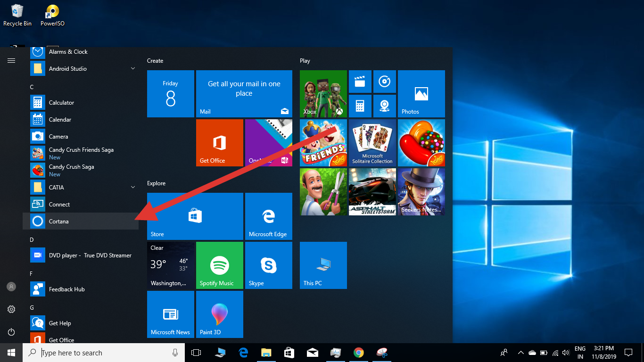Open the volume icon in system tray

pyautogui.click(x=566, y=353)
